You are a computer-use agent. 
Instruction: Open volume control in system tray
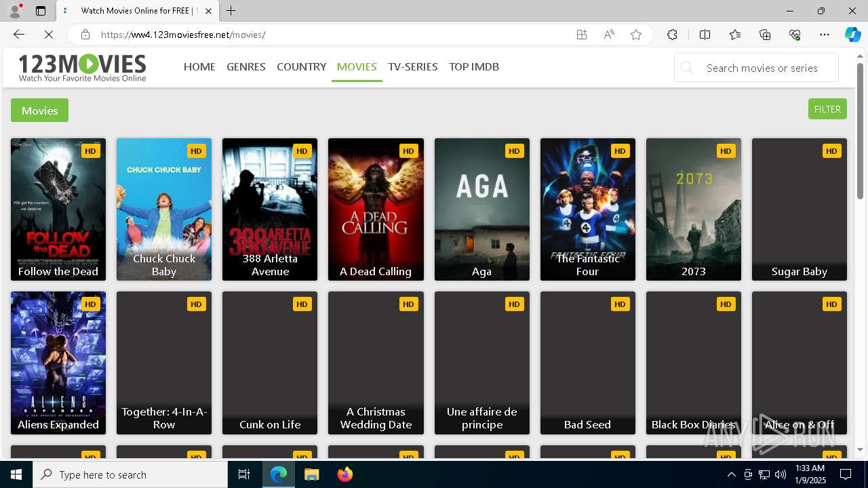tap(781, 474)
